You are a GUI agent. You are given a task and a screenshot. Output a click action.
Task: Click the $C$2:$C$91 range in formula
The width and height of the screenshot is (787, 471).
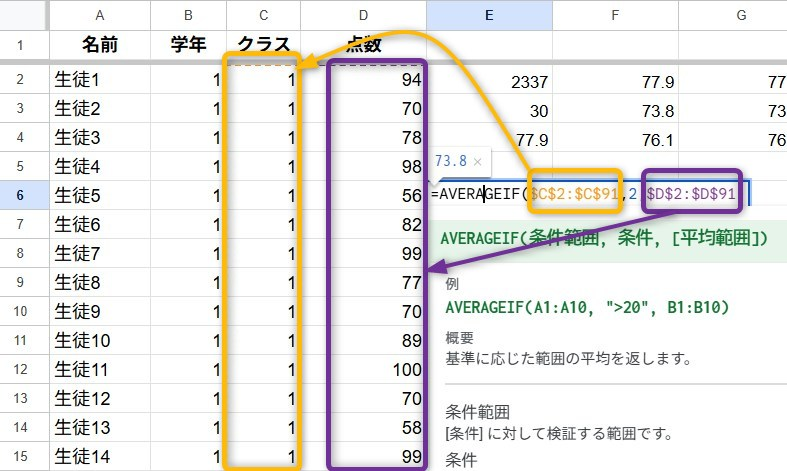tap(575, 195)
